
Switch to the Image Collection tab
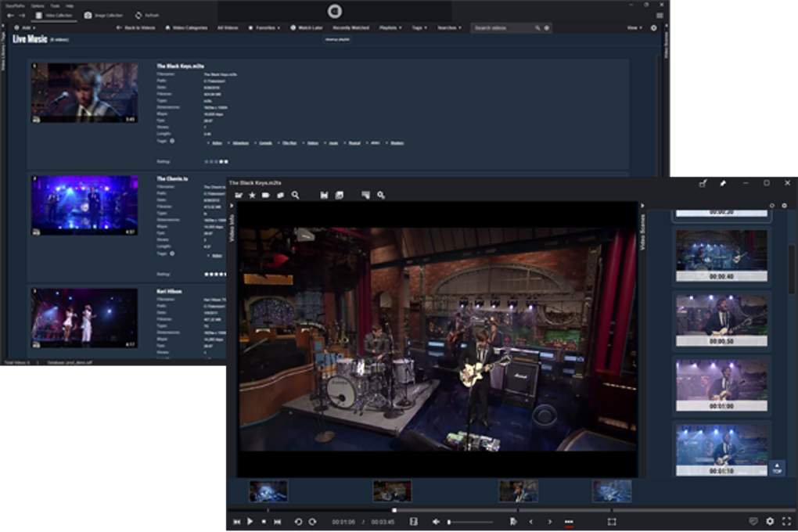(x=103, y=16)
